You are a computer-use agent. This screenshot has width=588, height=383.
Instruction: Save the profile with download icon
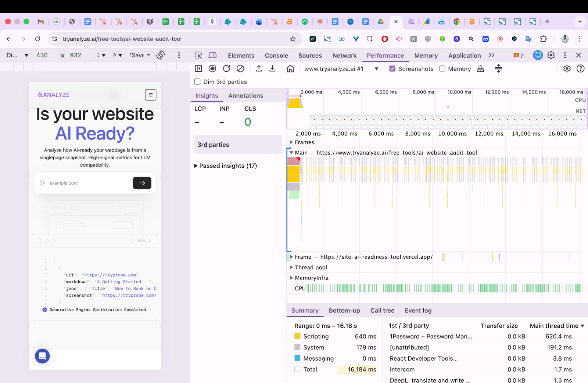tap(272, 68)
